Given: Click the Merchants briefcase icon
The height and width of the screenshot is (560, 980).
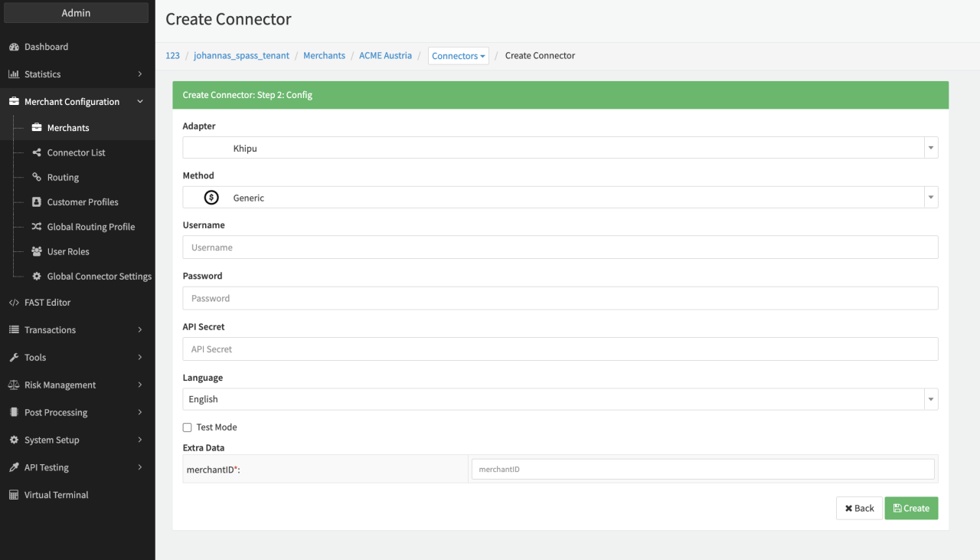Looking at the screenshot, I should coord(37,128).
